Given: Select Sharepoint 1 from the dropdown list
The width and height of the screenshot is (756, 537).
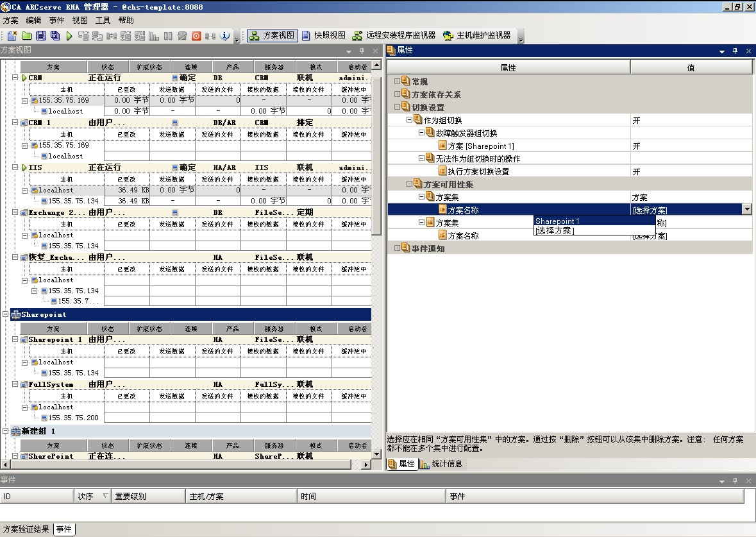Looking at the screenshot, I should pos(558,221).
